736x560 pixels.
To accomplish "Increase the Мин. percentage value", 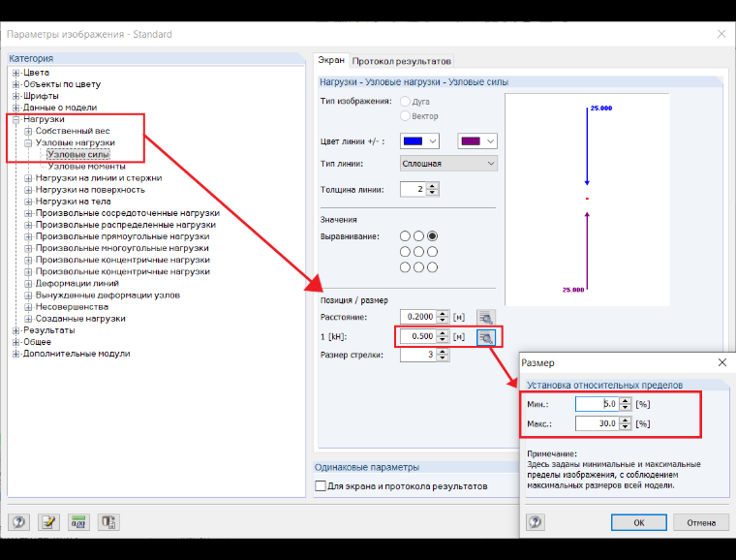I will [x=626, y=401].
